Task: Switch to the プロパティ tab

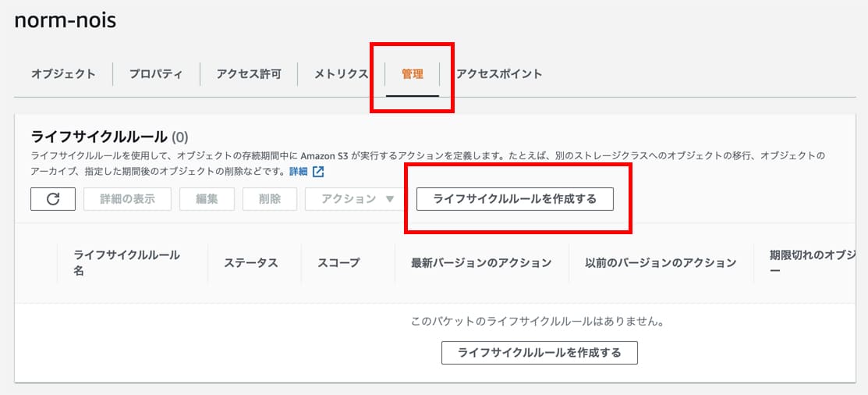Action: tap(156, 74)
